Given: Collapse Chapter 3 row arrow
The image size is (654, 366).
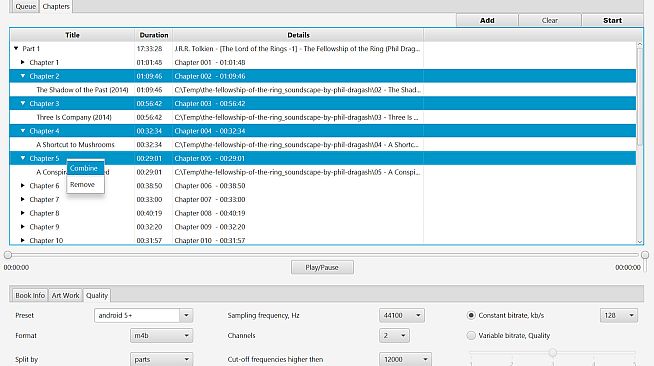Looking at the screenshot, I should tap(23, 103).
